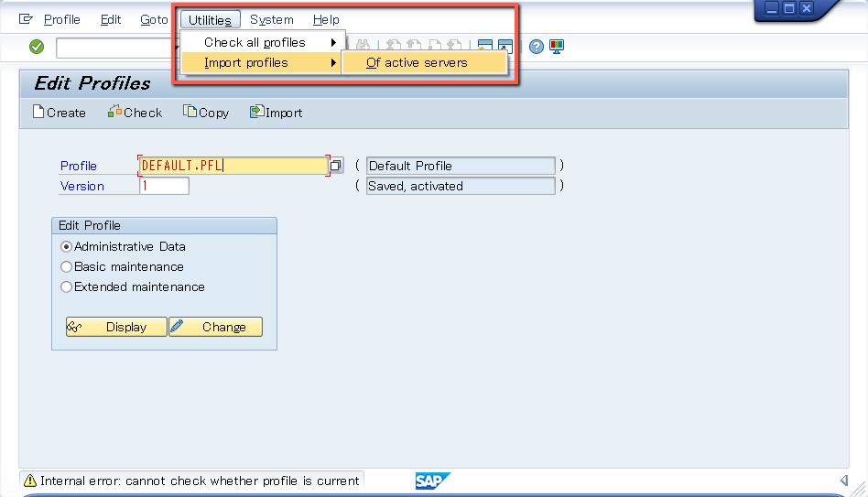Click the Create toolbar button

pos(60,113)
